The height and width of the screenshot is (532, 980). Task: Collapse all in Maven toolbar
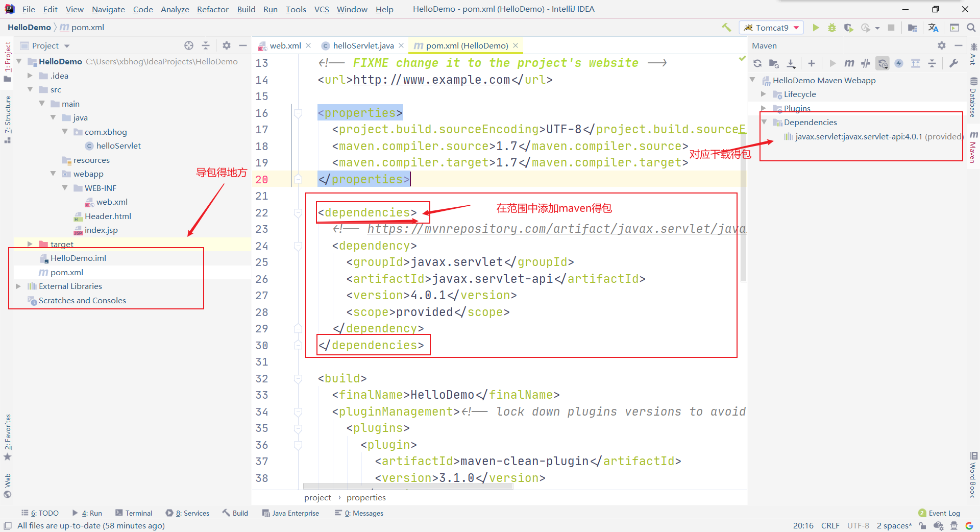coord(932,63)
